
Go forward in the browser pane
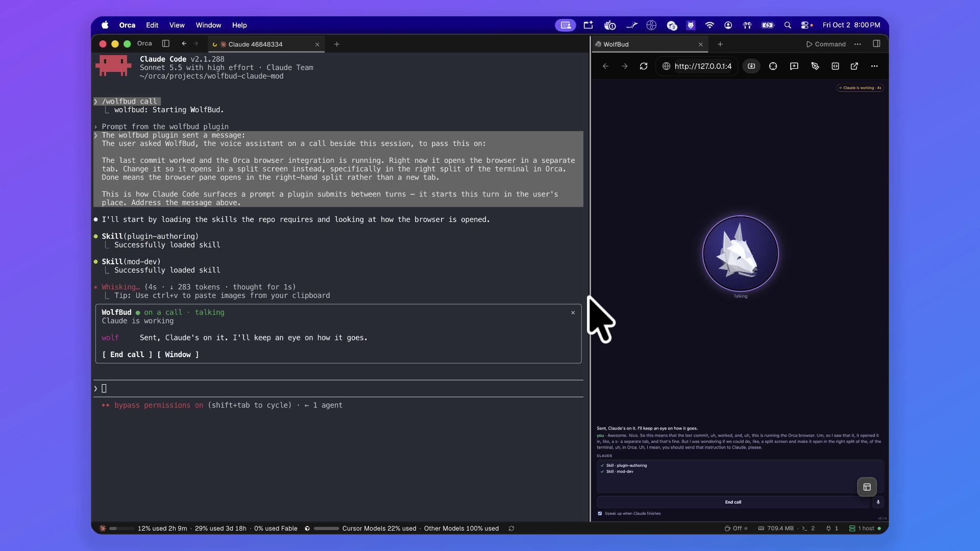(624, 66)
